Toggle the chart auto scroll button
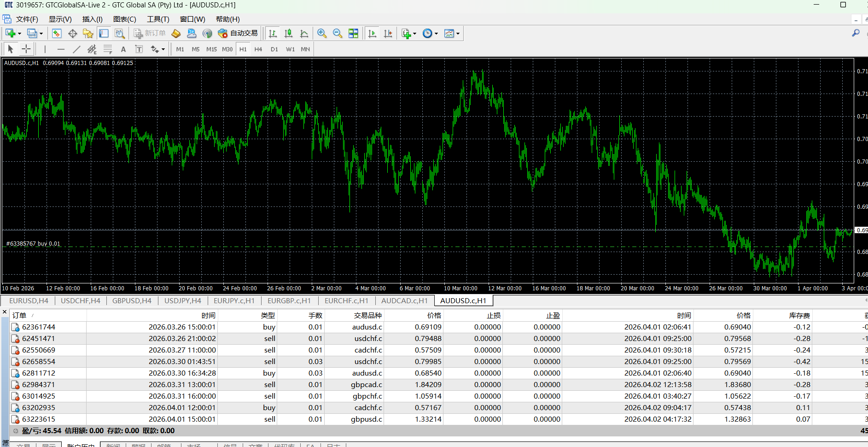The image size is (868, 447). tap(372, 34)
